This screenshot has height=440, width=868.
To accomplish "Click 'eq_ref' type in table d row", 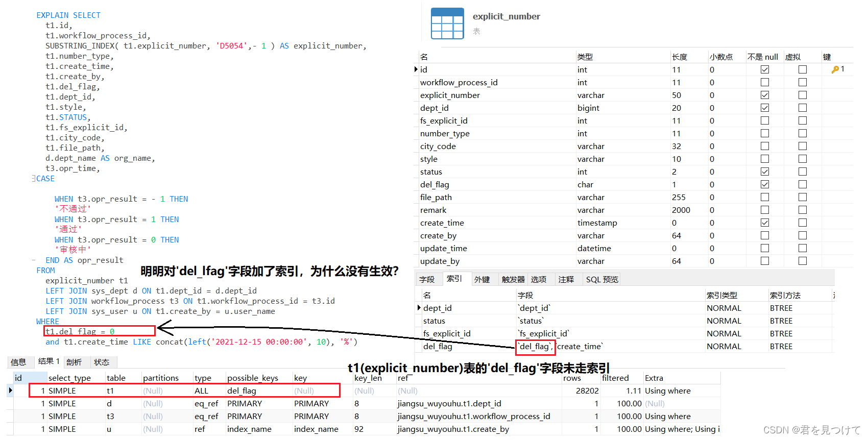I will (x=206, y=403).
